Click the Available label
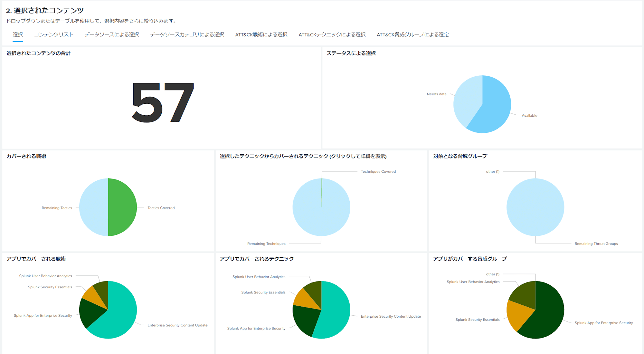 (529, 115)
